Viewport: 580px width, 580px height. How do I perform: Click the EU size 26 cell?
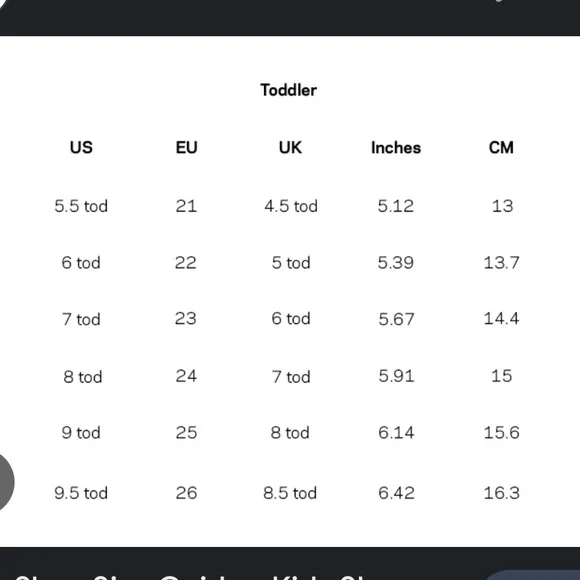(x=186, y=493)
